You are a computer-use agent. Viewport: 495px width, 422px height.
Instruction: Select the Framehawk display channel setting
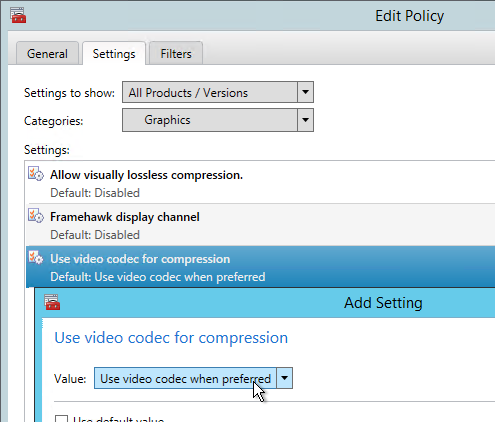point(261,225)
